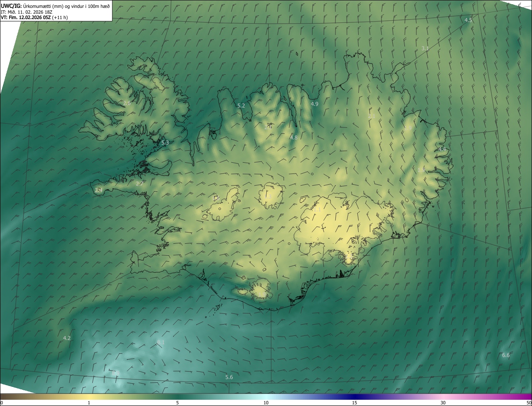Click the 4.5 value on the map
Viewport: 532px width, 406px height.
468,20
